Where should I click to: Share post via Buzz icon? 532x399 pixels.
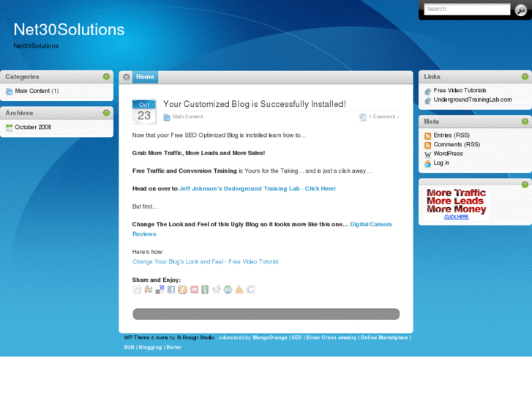(x=149, y=290)
